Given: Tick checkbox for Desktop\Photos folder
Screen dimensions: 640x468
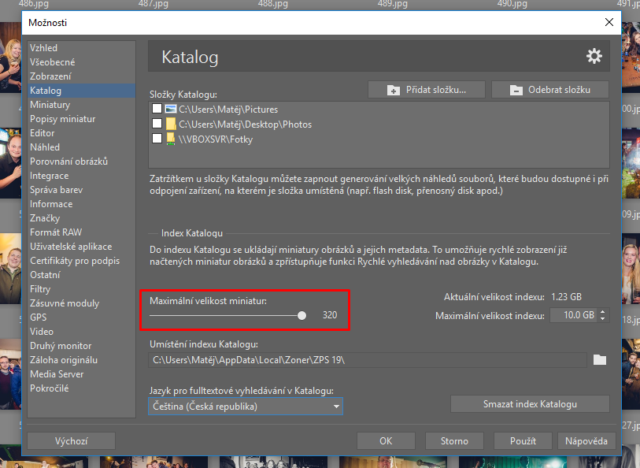Looking at the screenshot, I should coord(157,123).
